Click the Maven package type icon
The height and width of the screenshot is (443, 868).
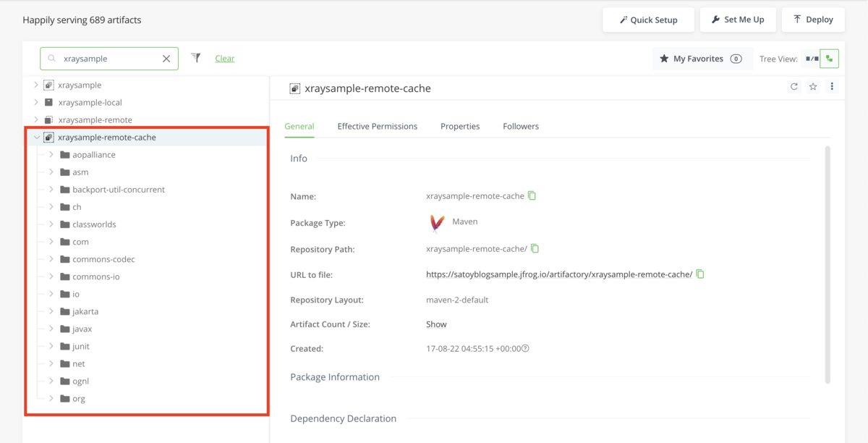(x=437, y=222)
